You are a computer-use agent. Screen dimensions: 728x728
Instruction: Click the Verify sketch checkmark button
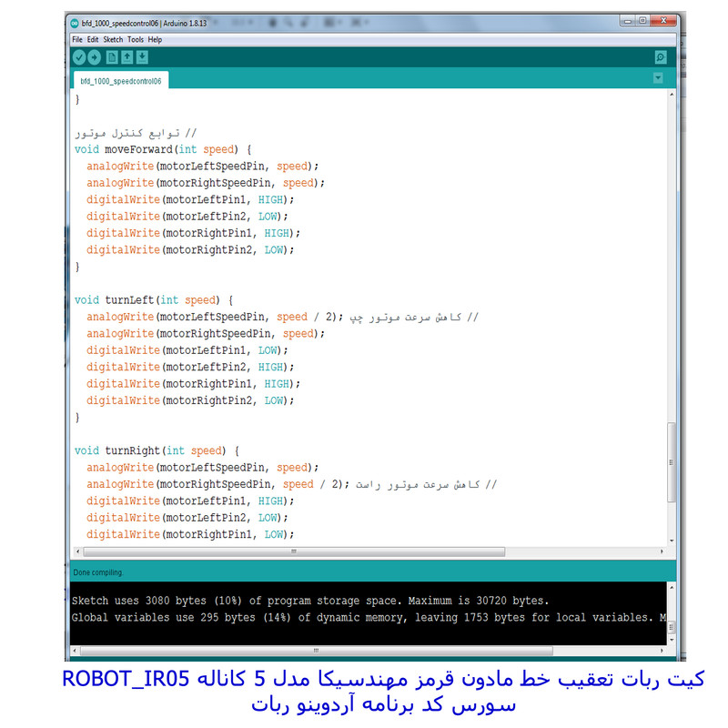(x=79, y=57)
